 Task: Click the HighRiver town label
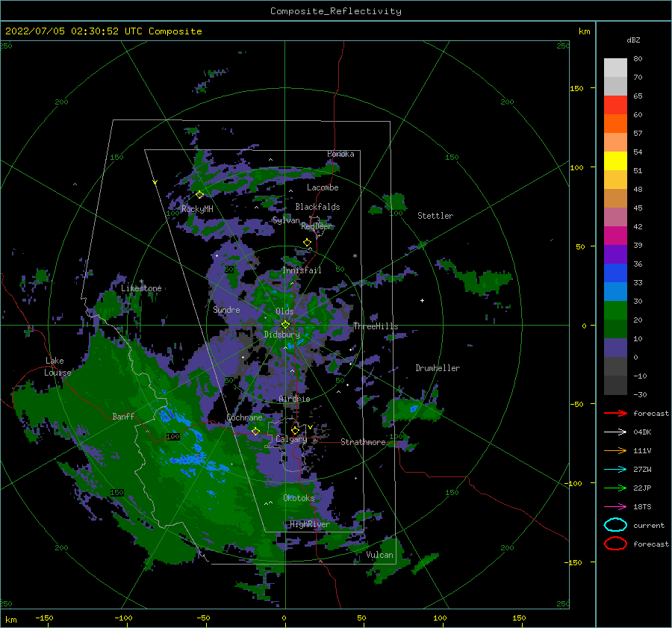(x=310, y=524)
